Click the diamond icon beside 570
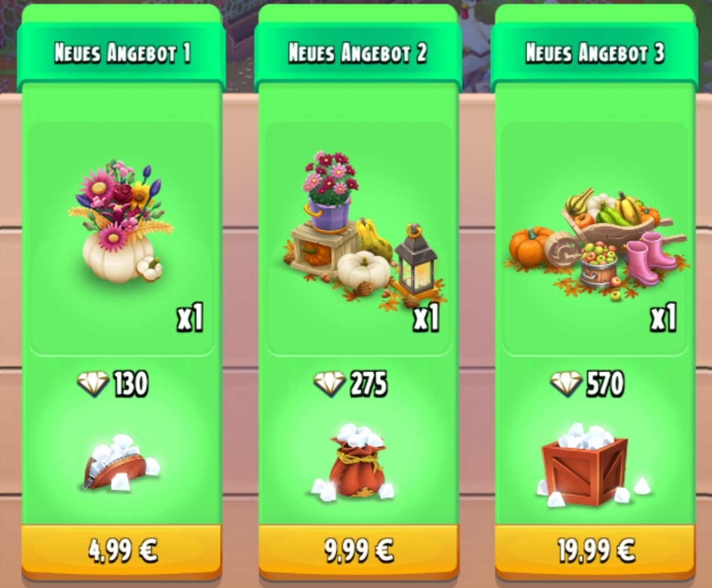This screenshot has width=712, height=588. (566, 384)
